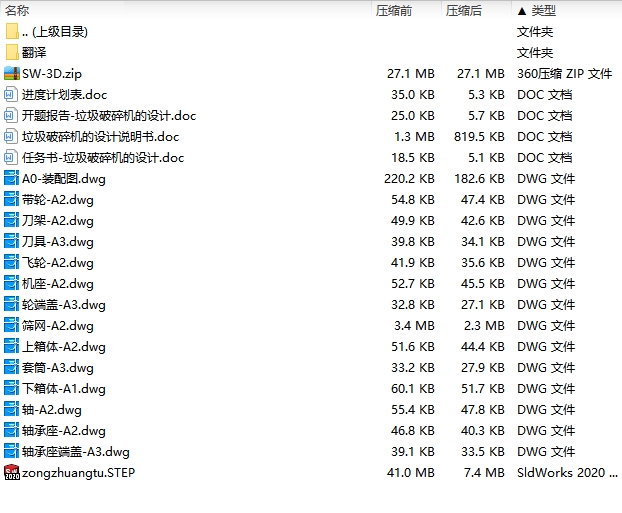Viewport: 622px width, 513px height.
Task: Click the folder icon for 上级目录
Action: coord(12,31)
